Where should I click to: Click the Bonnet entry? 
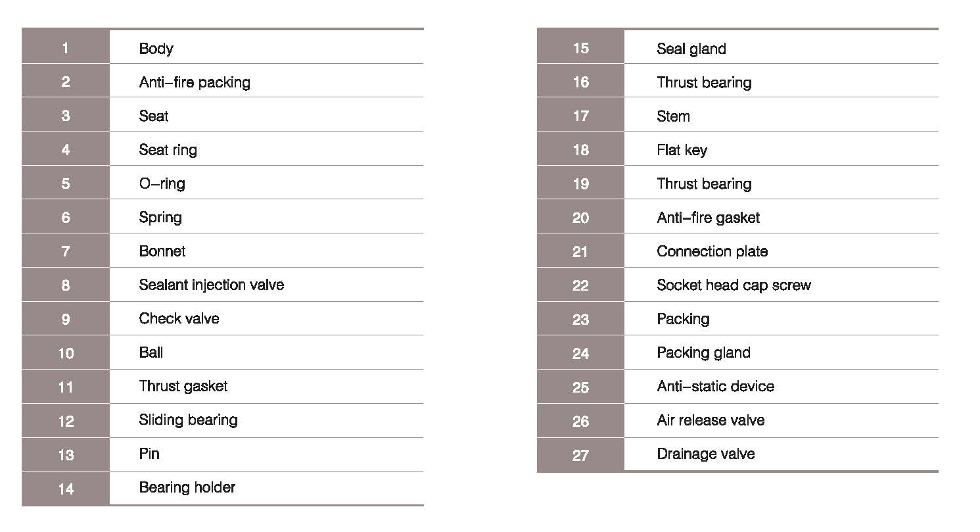click(162, 251)
